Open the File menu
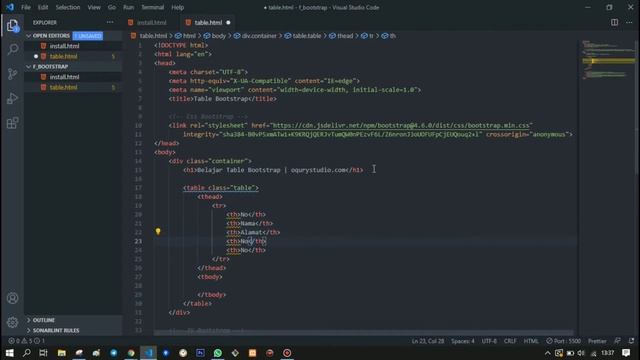The height and width of the screenshot is (360, 640). click(26, 7)
